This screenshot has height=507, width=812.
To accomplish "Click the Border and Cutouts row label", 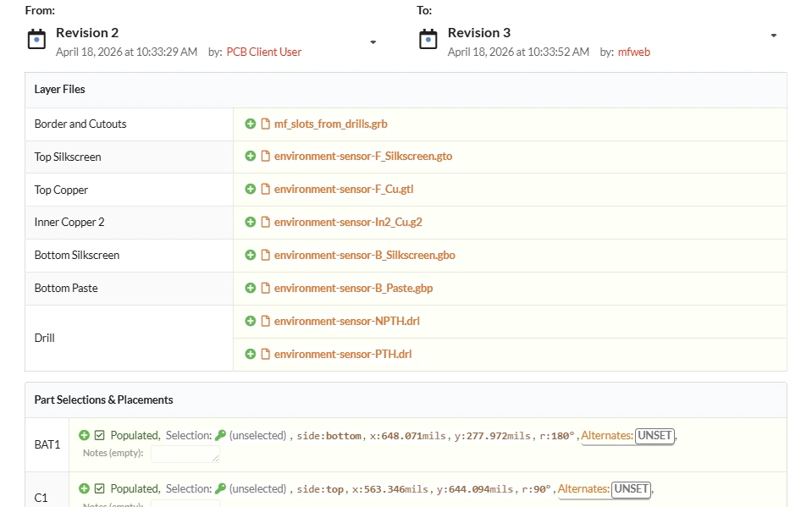I will pyautogui.click(x=80, y=124).
